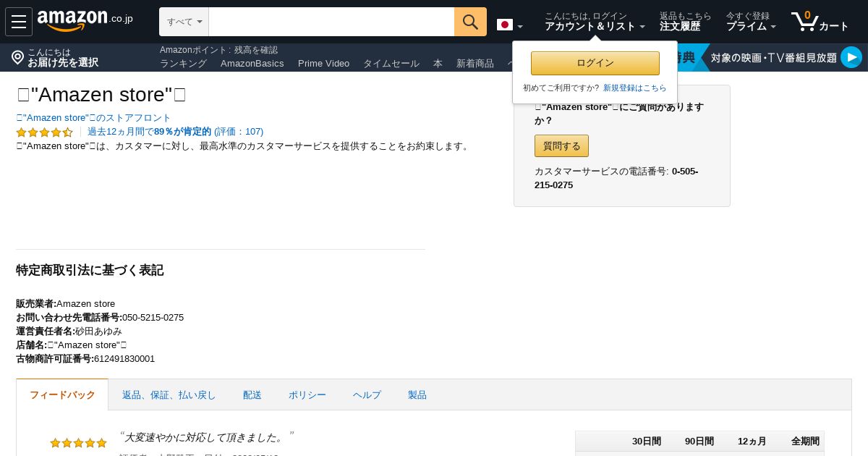Expand the プライム dropdown menu
The width and height of the screenshot is (868, 456).
pyautogui.click(x=751, y=22)
